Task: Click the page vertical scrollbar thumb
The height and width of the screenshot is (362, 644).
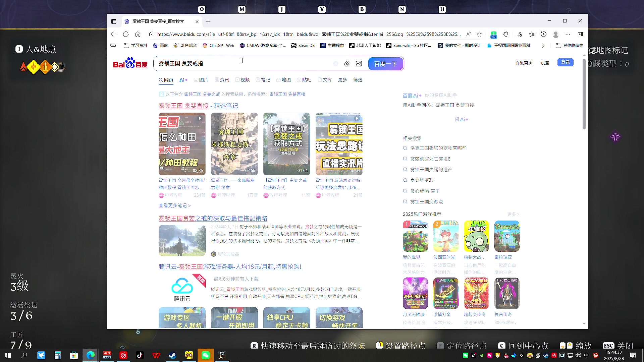Action: (584, 94)
